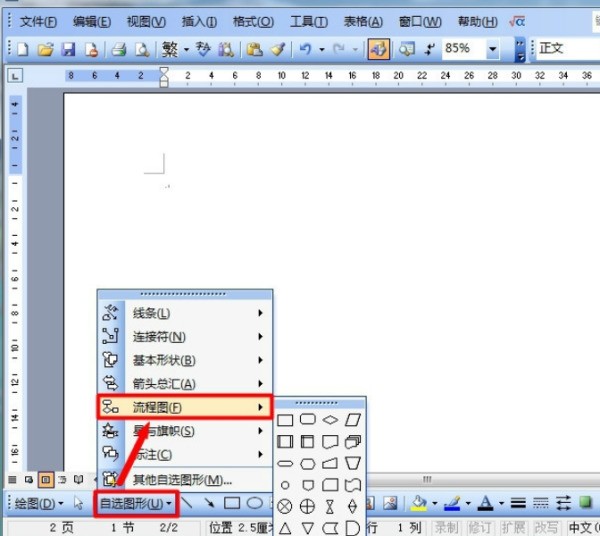Select the Rectangle drawing tool

pyautogui.click(x=231, y=503)
